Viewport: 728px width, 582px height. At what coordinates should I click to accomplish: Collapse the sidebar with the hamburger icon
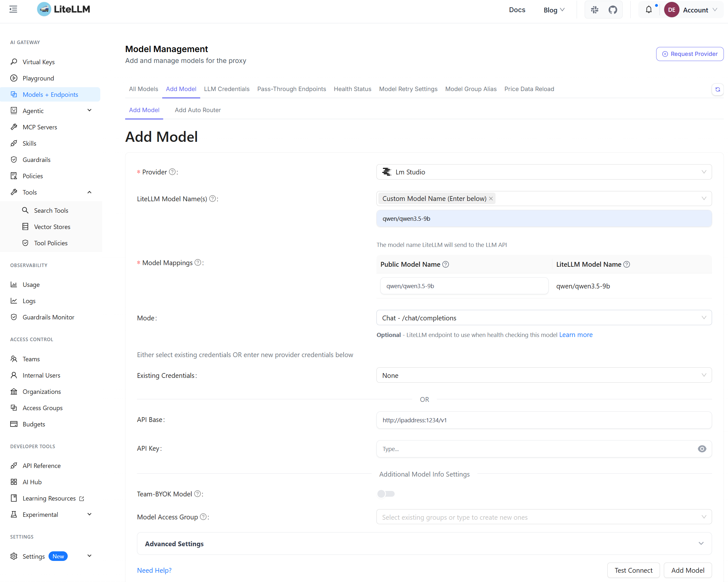(13, 9)
